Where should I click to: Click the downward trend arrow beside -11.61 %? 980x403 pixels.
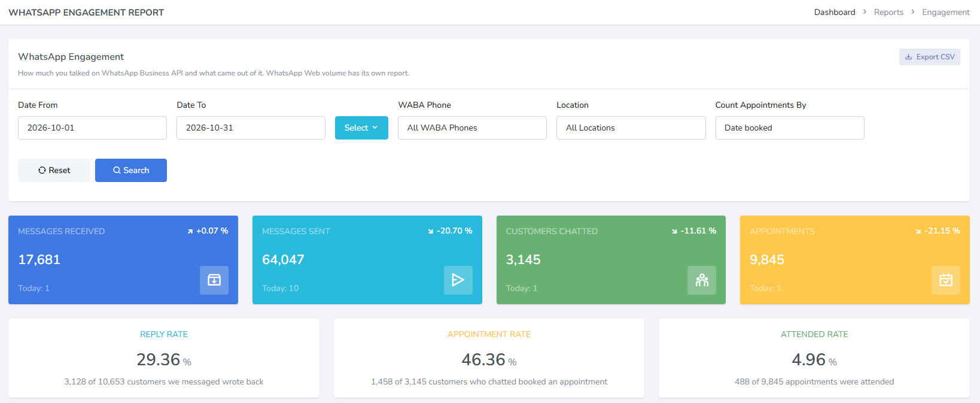pyautogui.click(x=674, y=231)
